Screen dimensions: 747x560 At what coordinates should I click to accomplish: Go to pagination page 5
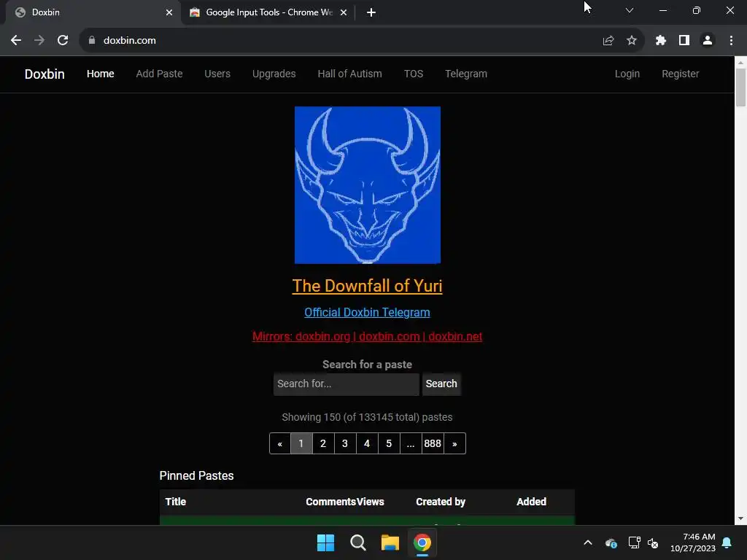[x=389, y=443]
